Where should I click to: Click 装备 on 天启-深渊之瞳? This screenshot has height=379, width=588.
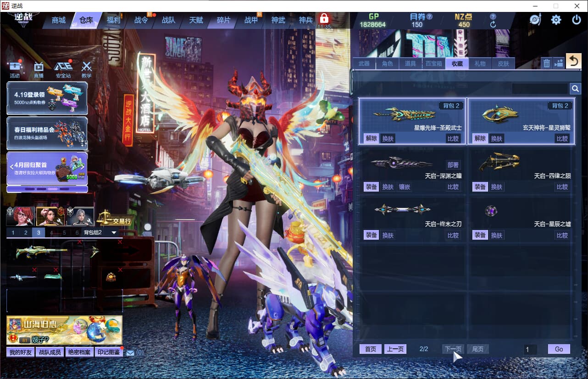click(x=371, y=187)
